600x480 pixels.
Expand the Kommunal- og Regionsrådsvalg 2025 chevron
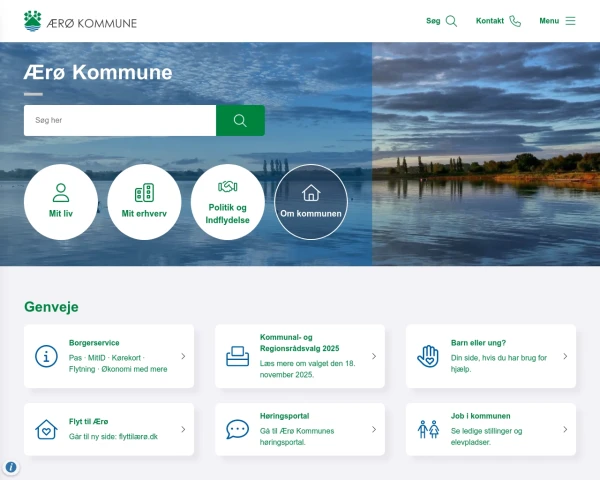click(374, 356)
